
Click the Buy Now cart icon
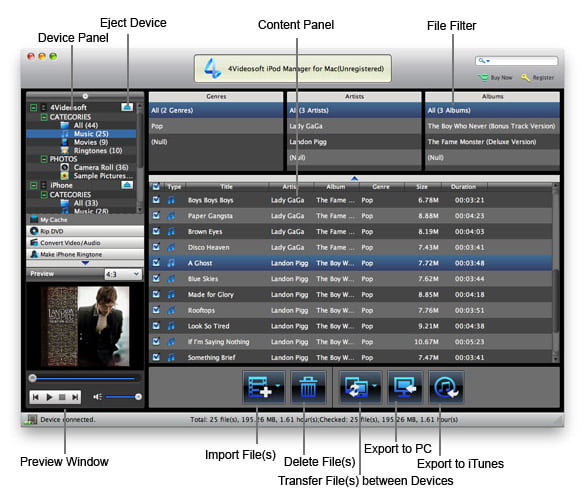coord(483,77)
